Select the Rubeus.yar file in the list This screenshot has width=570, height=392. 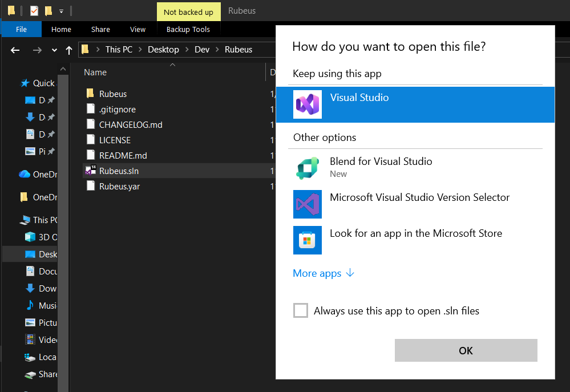tap(119, 186)
